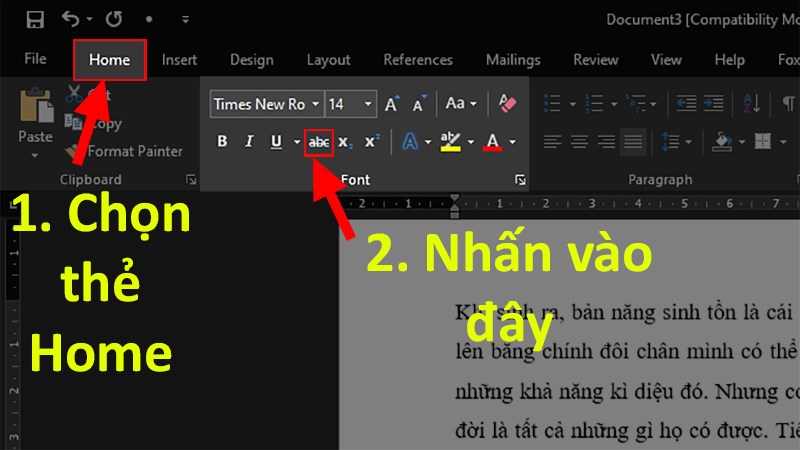800x450 pixels.
Task: Open the font size dropdown arrow
Action: (368, 104)
